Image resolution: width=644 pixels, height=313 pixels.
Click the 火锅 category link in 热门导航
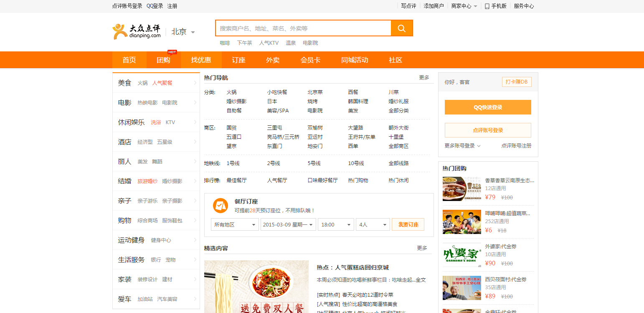pos(231,92)
